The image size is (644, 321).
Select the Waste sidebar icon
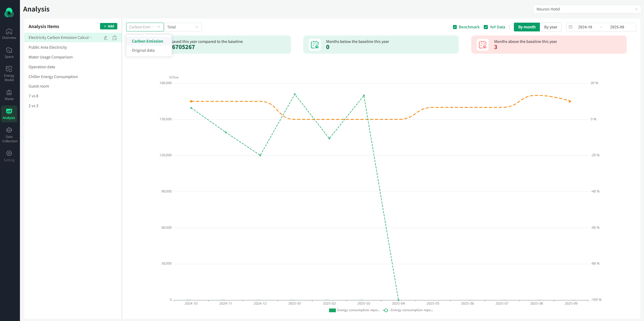point(9,95)
